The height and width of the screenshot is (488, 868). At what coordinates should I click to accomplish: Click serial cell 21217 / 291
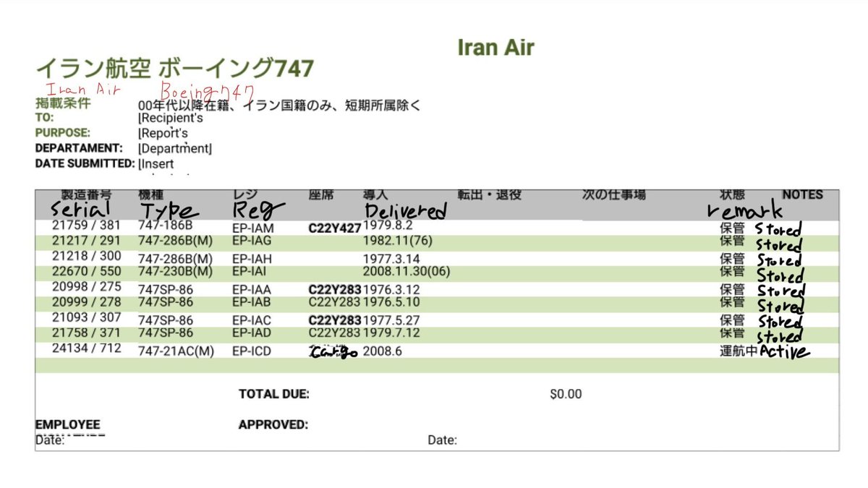pyautogui.click(x=87, y=239)
